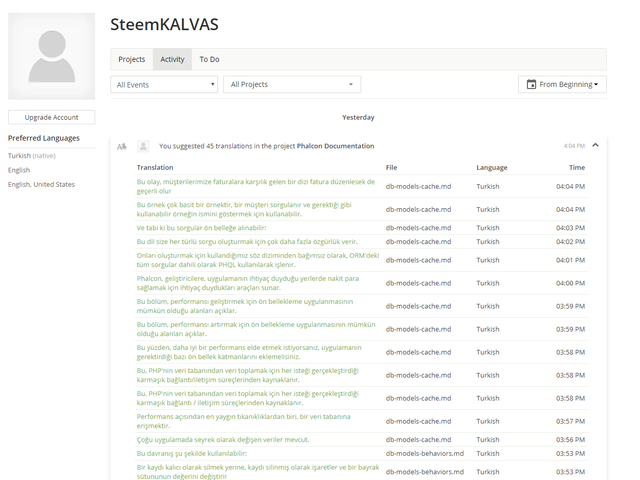Switch to the To Do tab
640x480 pixels.
click(209, 59)
